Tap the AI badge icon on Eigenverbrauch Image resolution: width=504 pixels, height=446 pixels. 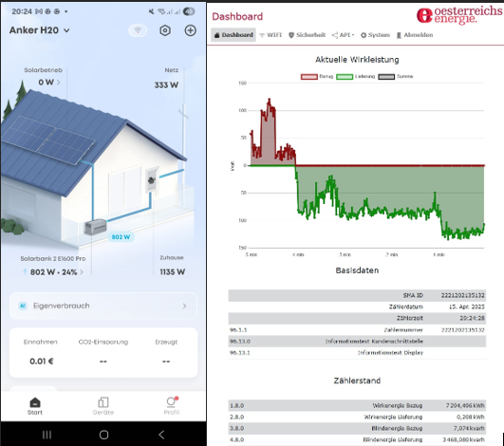[x=23, y=306]
